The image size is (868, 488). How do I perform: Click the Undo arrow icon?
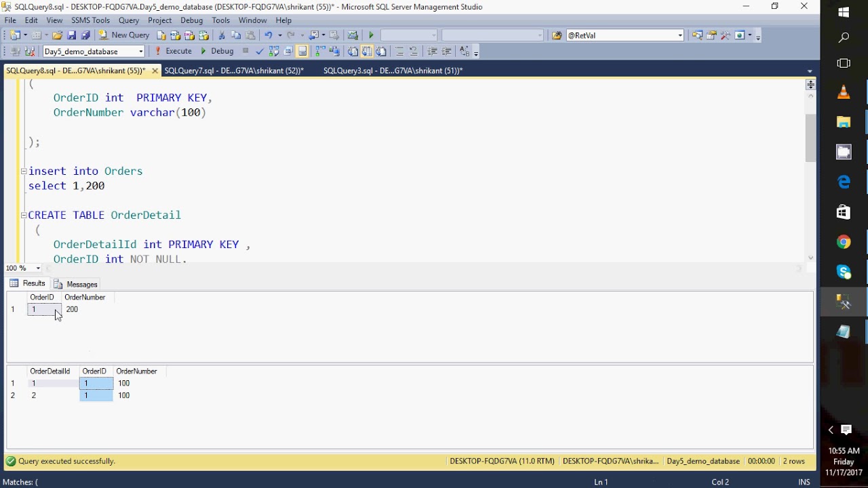coord(268,35)
